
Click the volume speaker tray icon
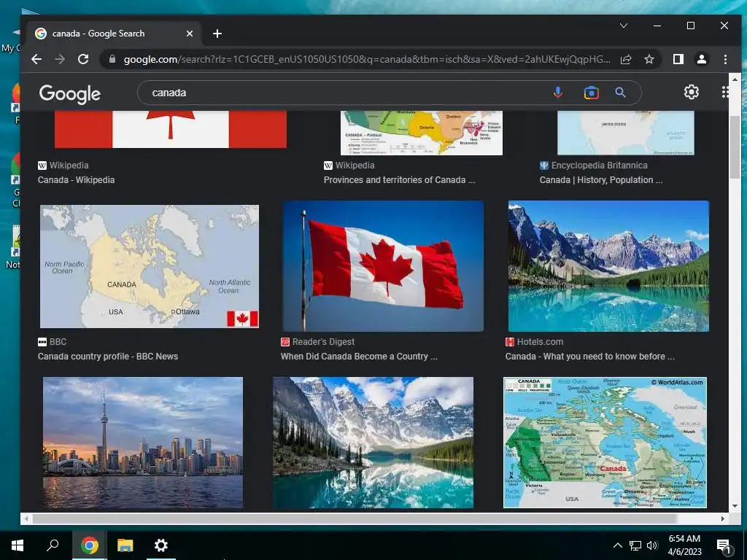pos(652,545)
